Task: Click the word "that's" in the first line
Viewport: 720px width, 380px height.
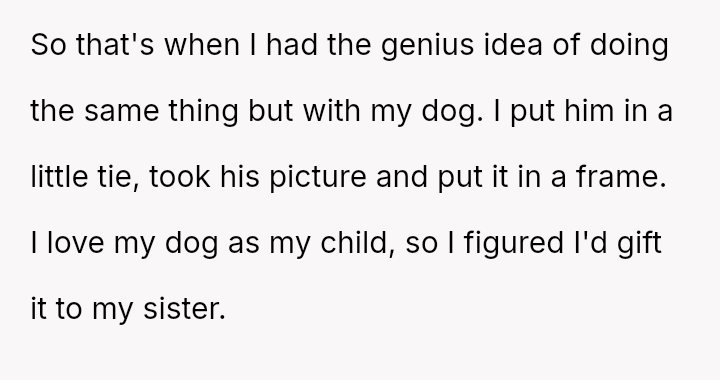Action: coord(115,44)
